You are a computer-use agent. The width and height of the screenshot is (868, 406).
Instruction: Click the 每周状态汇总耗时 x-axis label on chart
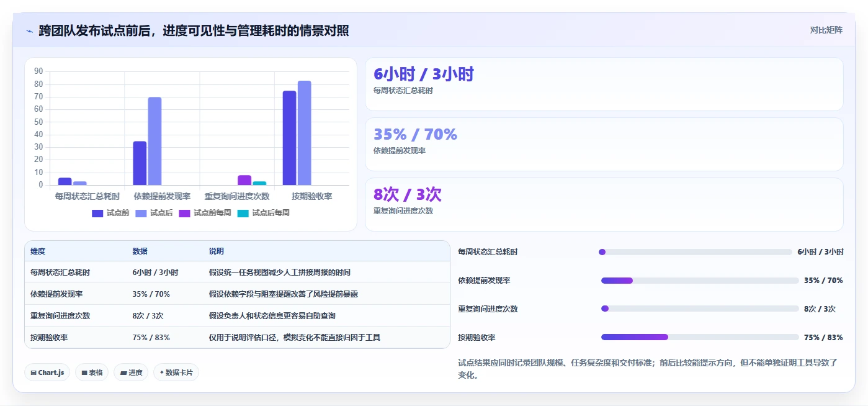point(87,196)
